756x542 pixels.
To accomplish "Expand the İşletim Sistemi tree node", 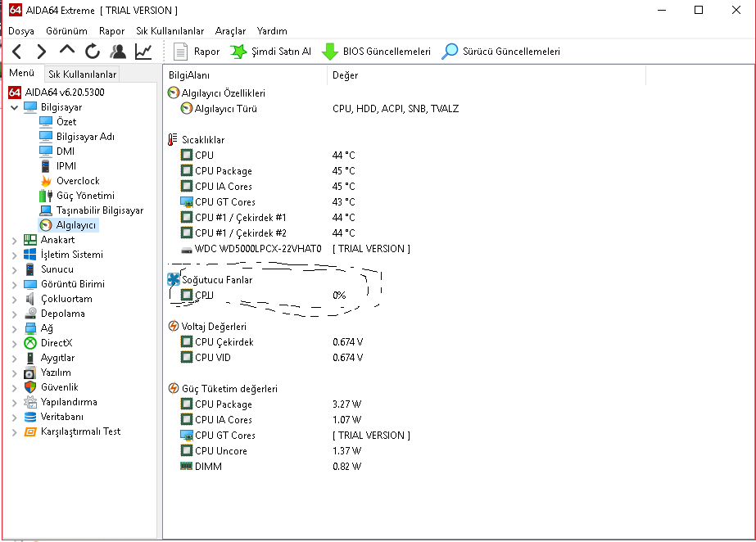I will 15,255.
